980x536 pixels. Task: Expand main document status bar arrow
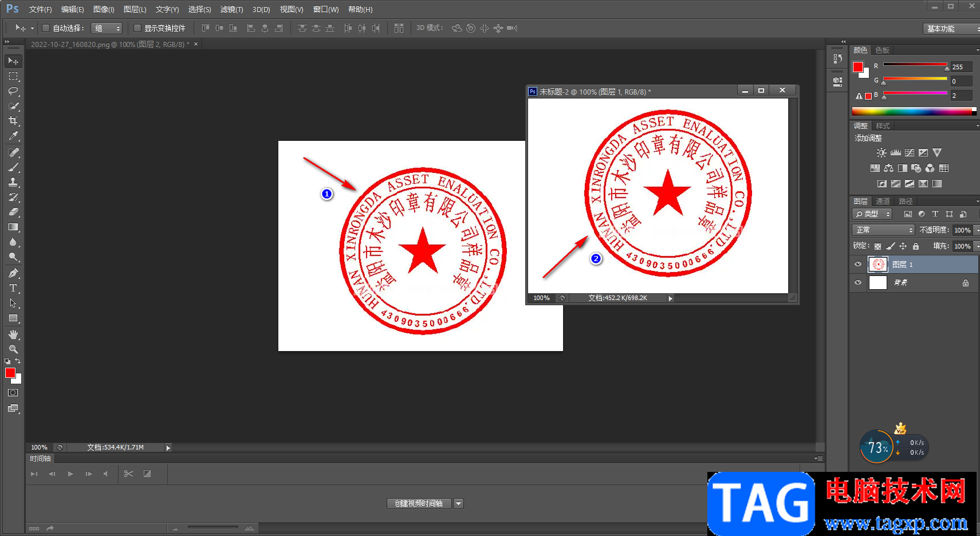168,448
